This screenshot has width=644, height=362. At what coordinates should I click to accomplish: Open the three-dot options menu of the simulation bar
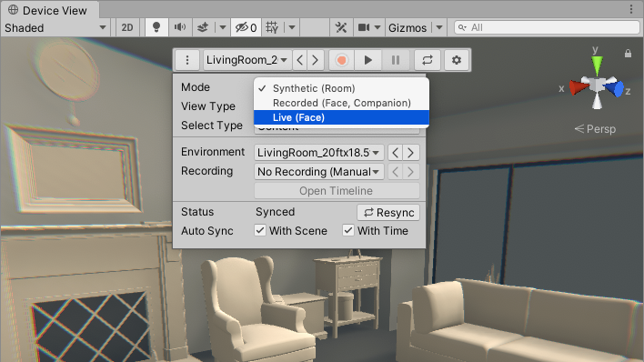point(187,60)
